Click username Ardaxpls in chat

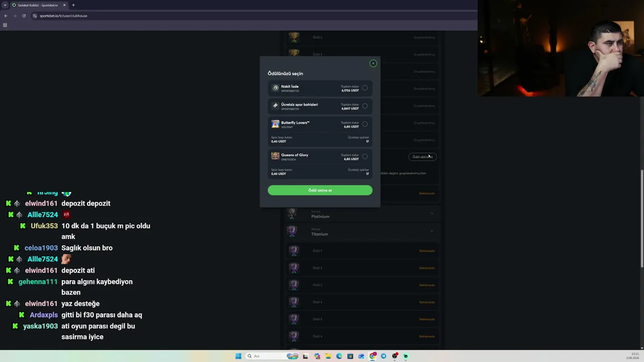click(44, 315)
